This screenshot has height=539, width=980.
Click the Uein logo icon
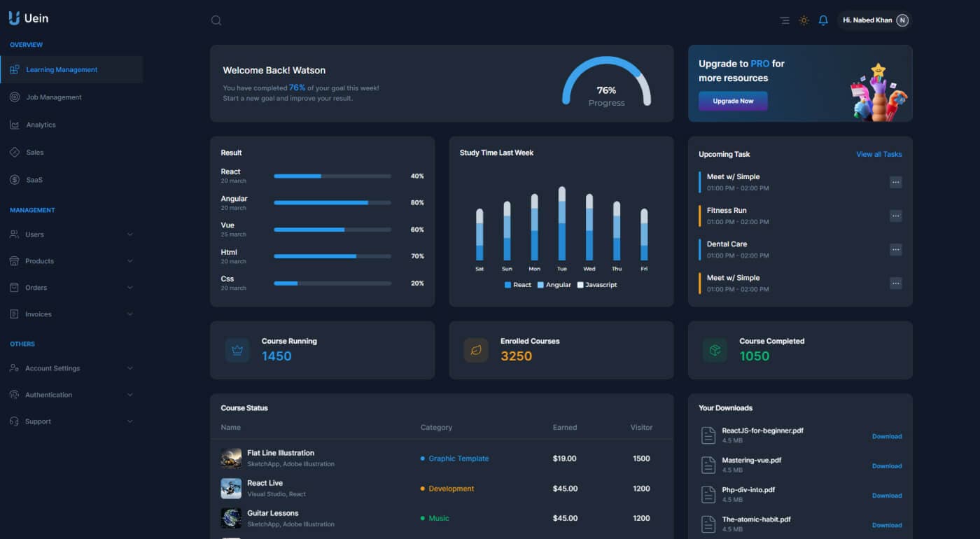14,18
